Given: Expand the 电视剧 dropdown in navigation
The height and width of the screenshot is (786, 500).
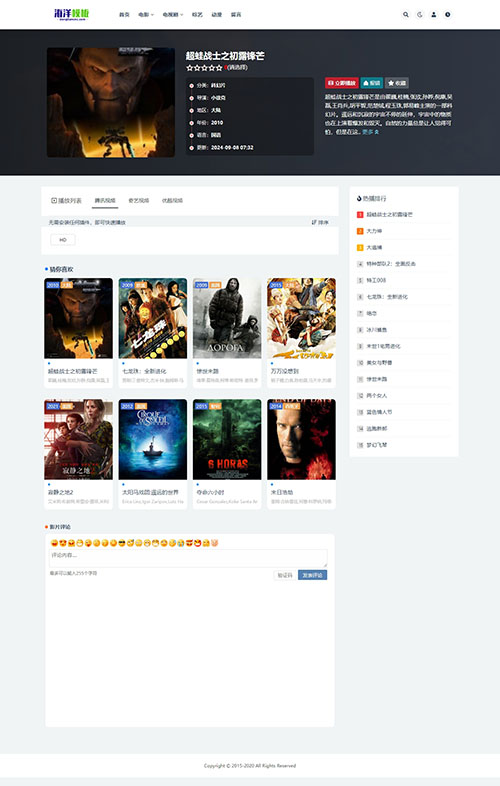Looking at the screenshot, I should point(173,15).
